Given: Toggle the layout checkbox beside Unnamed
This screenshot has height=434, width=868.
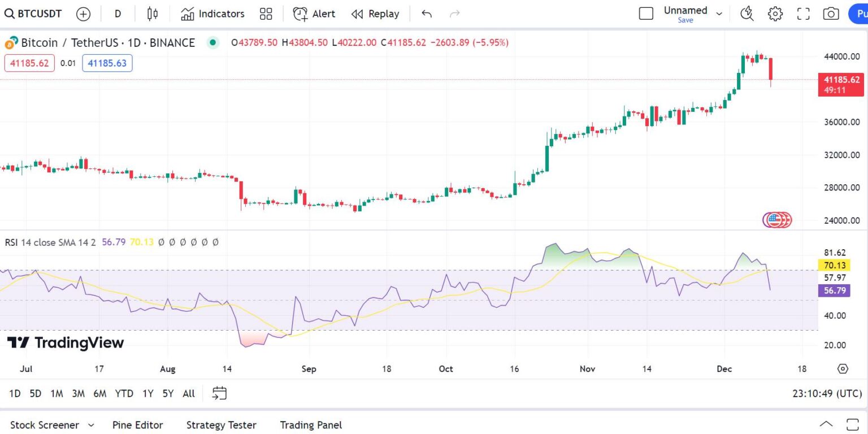Looking at the screenshot, I should (646, 14).
